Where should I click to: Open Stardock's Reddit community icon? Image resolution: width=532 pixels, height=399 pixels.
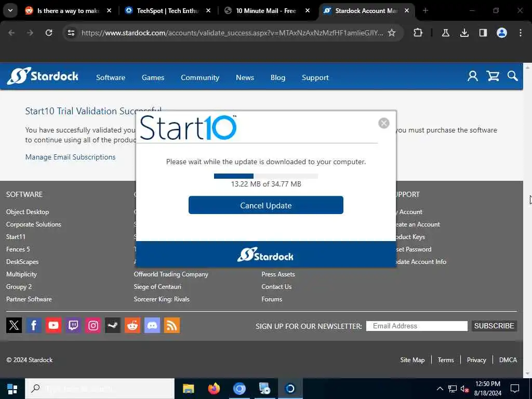[x=132, y=325]
